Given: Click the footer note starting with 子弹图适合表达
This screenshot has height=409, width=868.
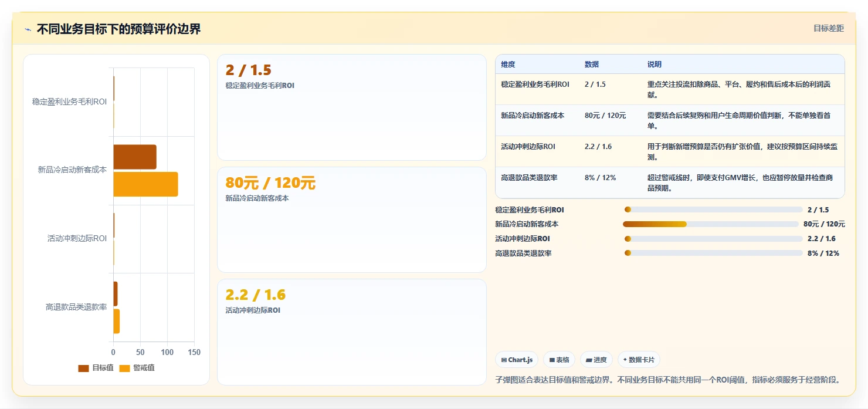Looking at the screenshot, I should click(668, 380).
